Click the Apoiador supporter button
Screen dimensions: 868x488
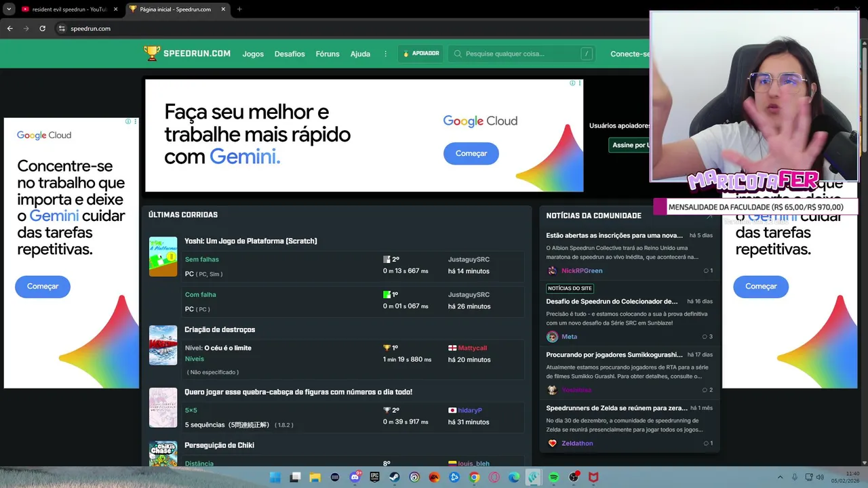420,54
